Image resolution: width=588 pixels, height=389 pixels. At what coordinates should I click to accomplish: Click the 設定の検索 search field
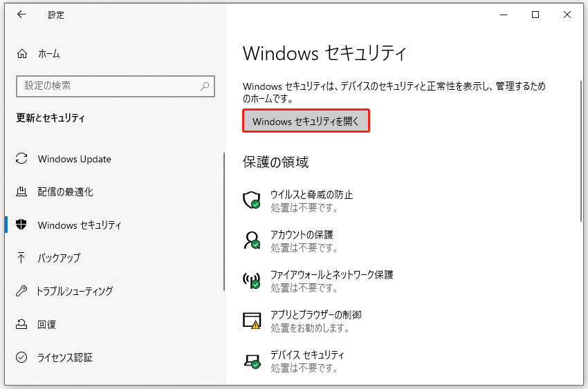click(x=116, y=86)
